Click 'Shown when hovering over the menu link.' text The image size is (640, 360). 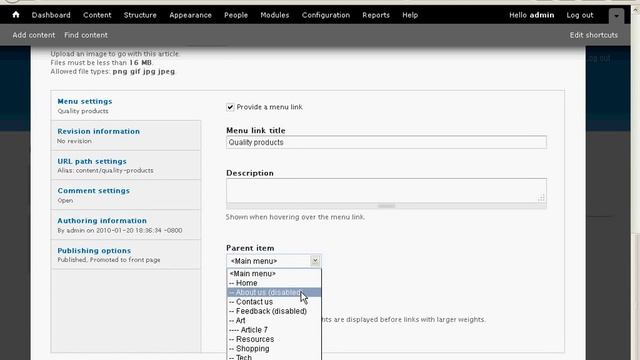click(295, 217)
